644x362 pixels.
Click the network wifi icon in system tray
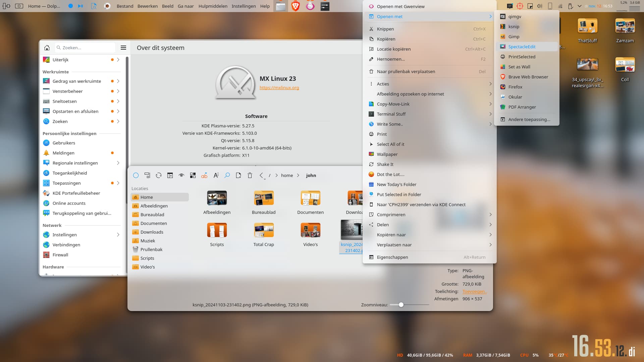[x=560, y=6]
